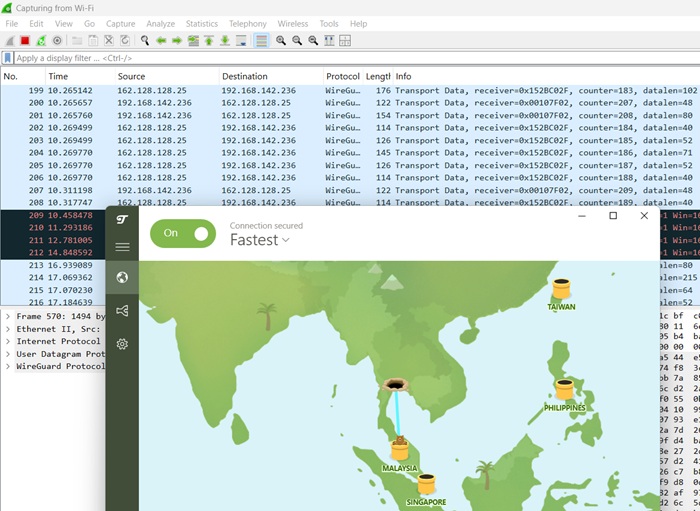Toggle packet list colorization button

261,41
